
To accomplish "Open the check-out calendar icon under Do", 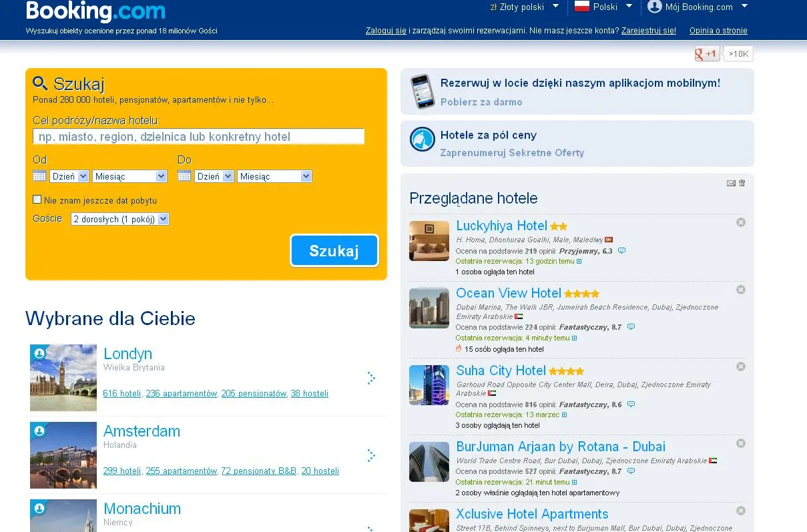I will (184, 176).
